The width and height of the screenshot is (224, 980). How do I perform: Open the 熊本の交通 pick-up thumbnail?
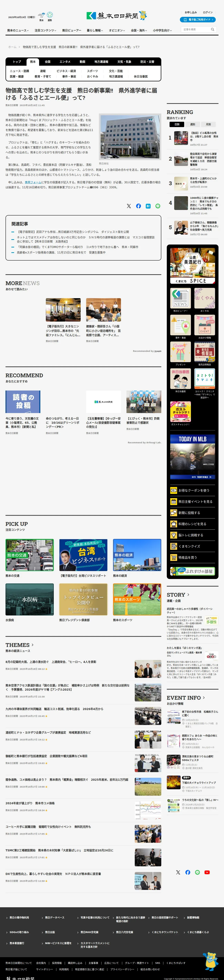click(30, 555)
